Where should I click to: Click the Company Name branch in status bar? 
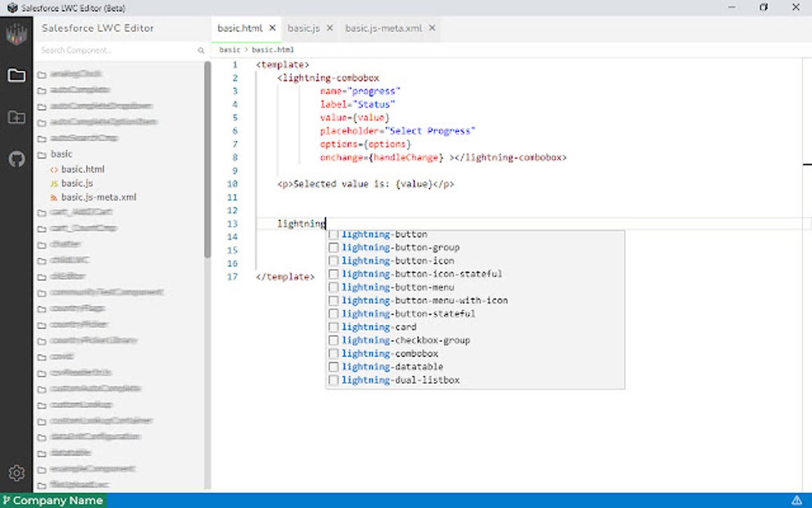(53, 500)
